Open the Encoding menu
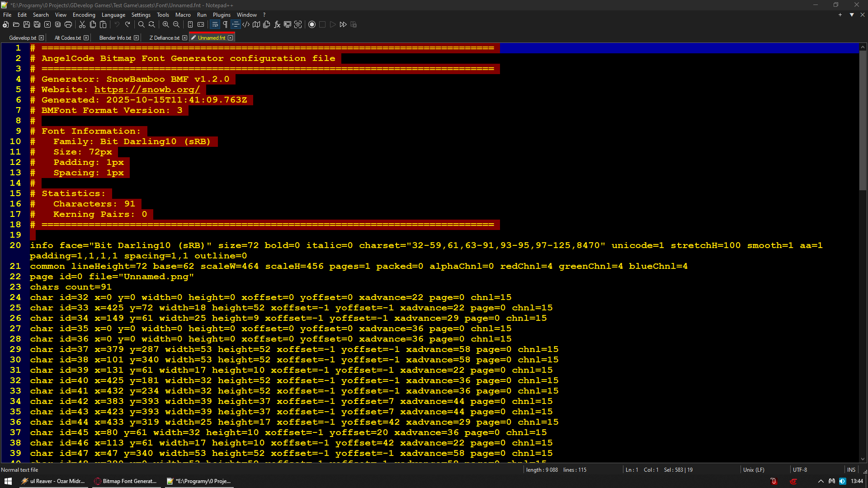 (84, 15)
